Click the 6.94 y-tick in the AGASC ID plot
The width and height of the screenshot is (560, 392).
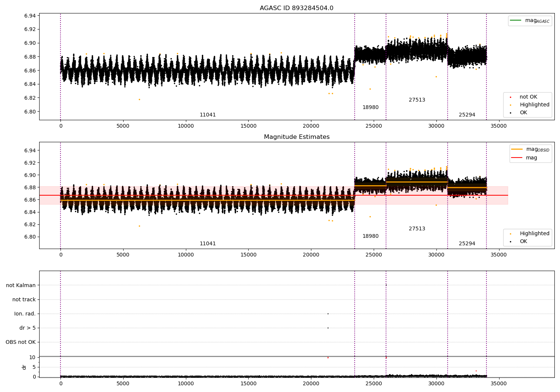(x=30, y=16)
